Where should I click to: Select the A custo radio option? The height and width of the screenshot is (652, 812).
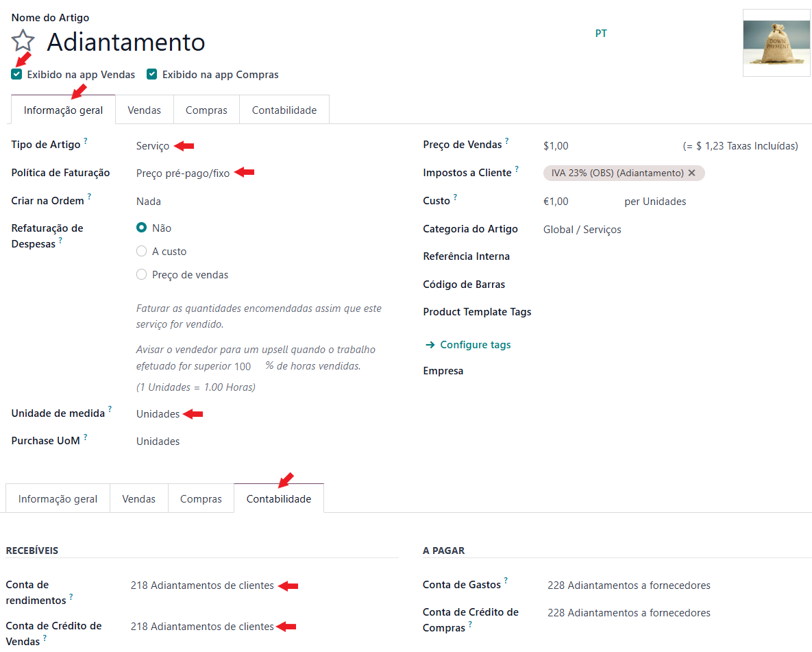142,252
